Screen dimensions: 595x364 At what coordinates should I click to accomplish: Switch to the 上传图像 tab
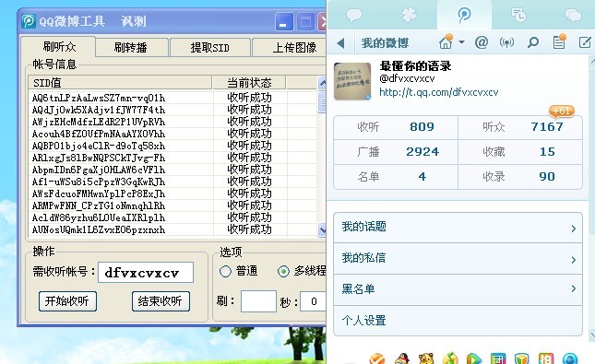click(290, 48)
